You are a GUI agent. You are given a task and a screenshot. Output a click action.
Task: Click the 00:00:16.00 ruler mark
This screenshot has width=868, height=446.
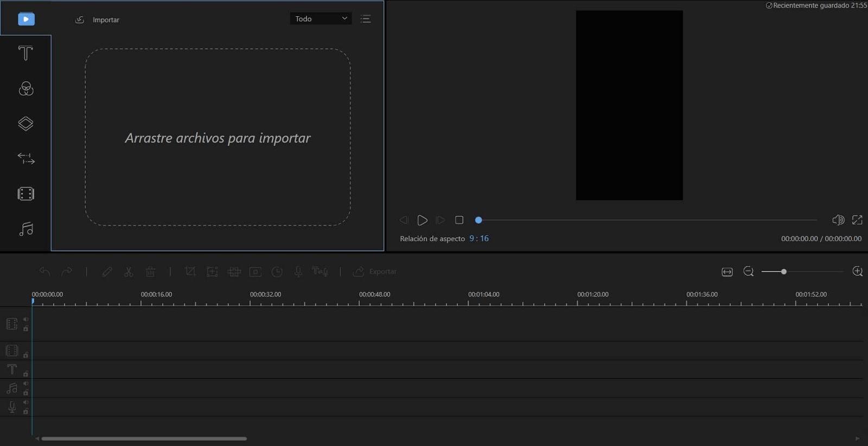point(156,294)
